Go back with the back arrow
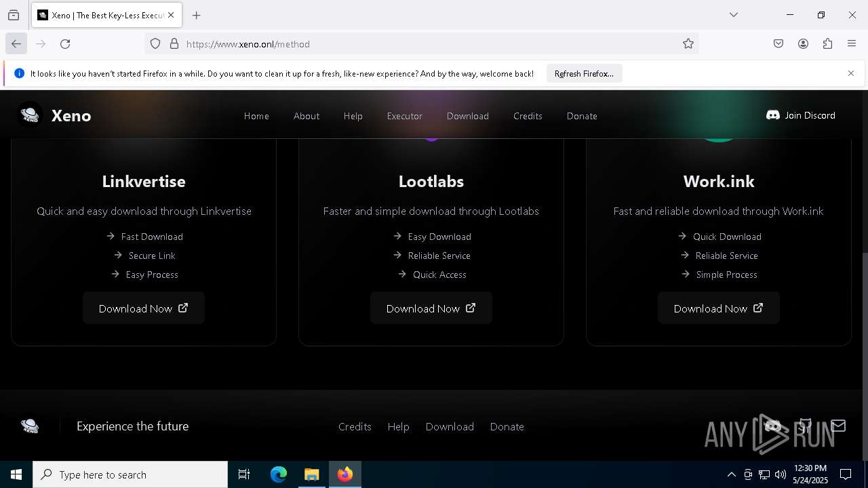Screen dimensions: 868x488 (16, 44)
